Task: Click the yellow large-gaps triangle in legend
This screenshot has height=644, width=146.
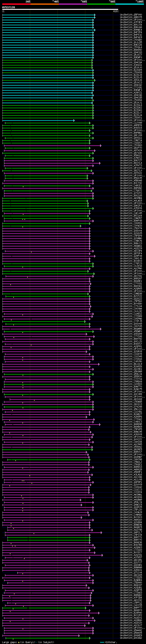Action: 19,642
